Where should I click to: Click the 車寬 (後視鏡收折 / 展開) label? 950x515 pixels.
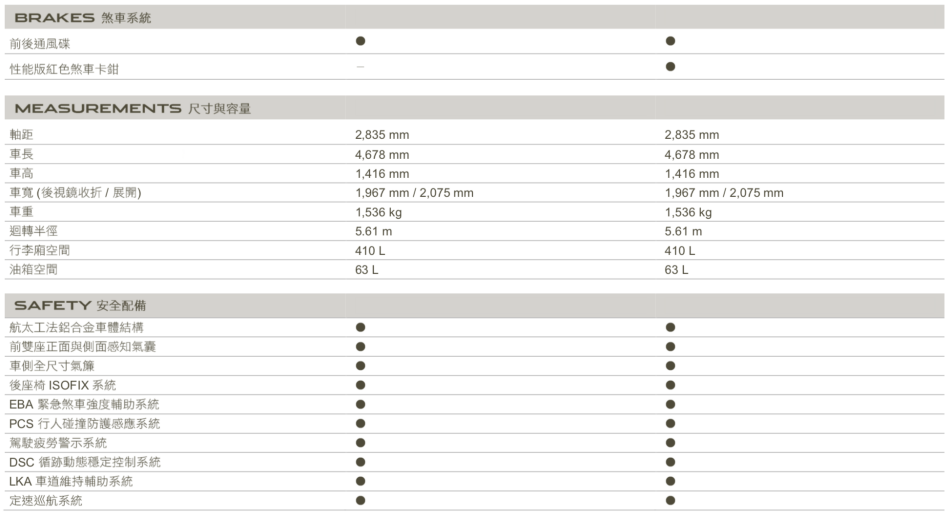(75, 193)
